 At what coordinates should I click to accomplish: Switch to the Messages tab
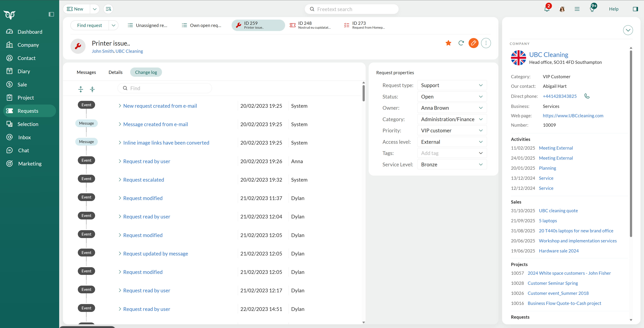(x=86, y=72)
